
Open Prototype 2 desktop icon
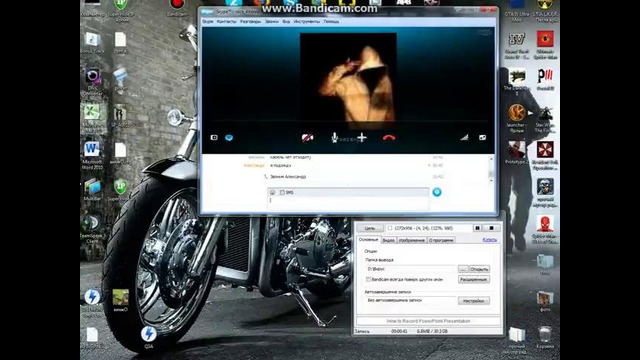517,153
